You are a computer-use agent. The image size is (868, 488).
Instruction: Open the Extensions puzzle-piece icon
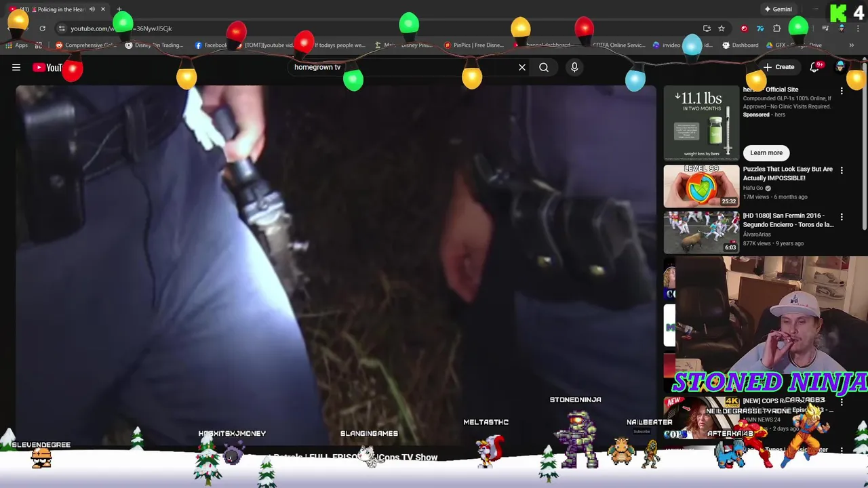coord(777,28)
